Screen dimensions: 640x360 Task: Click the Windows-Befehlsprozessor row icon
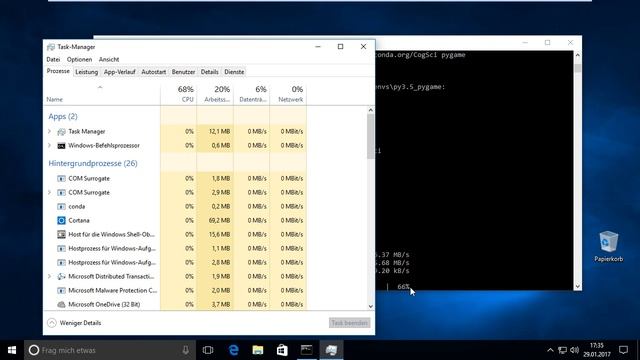pos(61,146)
